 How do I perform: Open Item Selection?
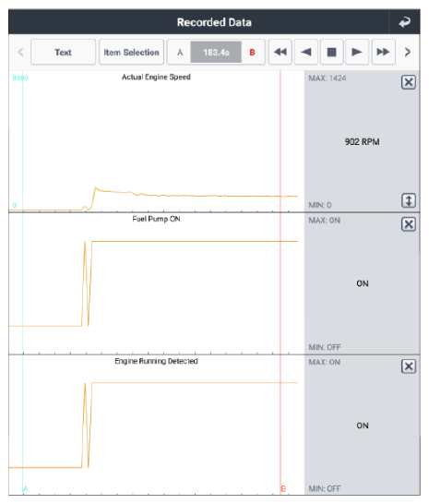click(x=131, y=52)
